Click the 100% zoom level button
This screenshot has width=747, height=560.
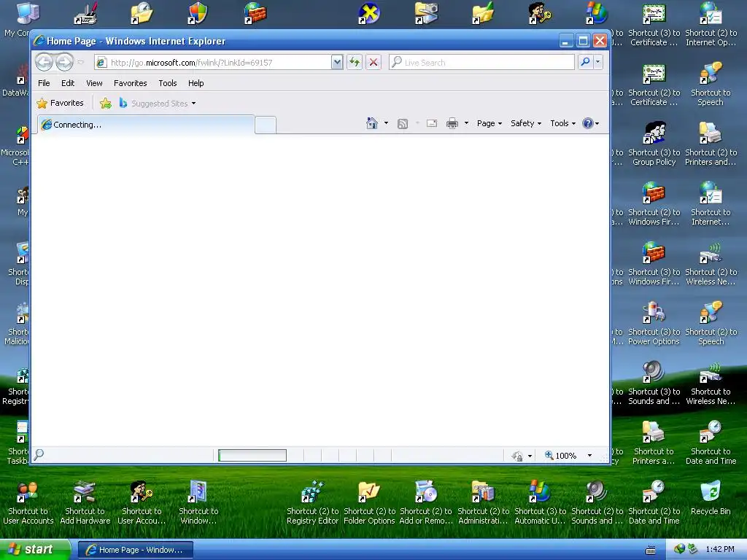[561, 456]
